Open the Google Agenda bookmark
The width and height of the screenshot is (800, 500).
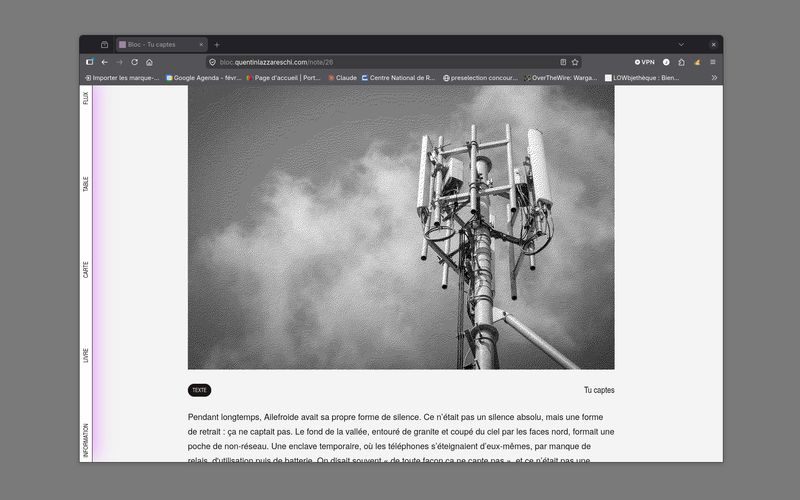203,77
